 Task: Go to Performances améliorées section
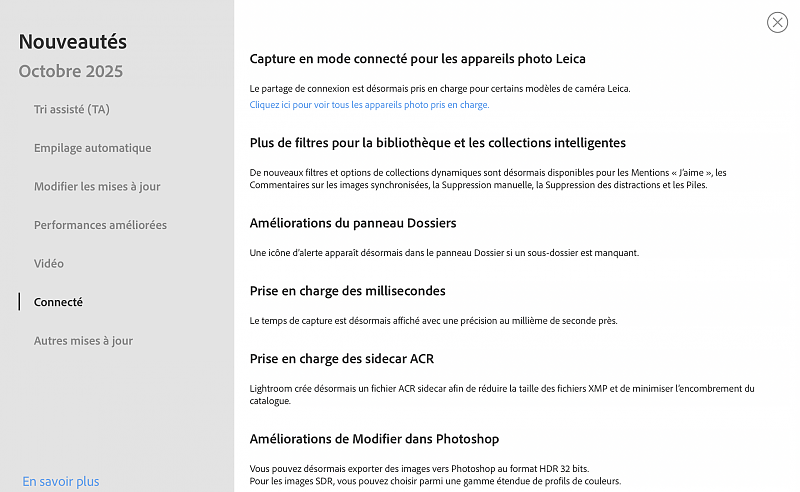point(100,225)
